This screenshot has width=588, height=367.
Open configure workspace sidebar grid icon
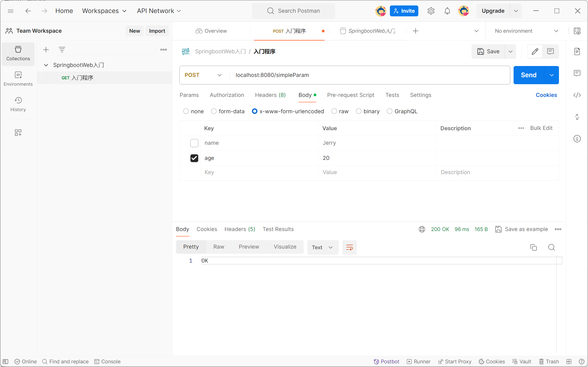(18, 133)
